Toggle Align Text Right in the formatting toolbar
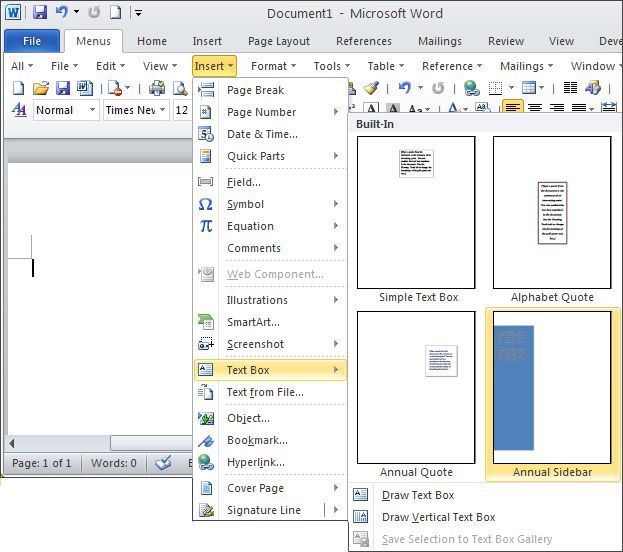Screen dimensions: 623x552 pos(557,107)
